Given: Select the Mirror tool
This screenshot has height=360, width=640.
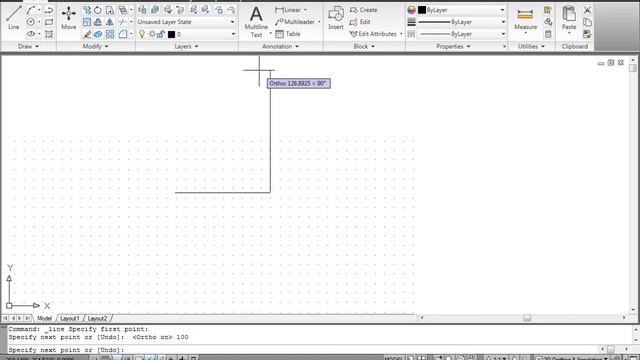Looking at the screenshot, I should [110, 22].
